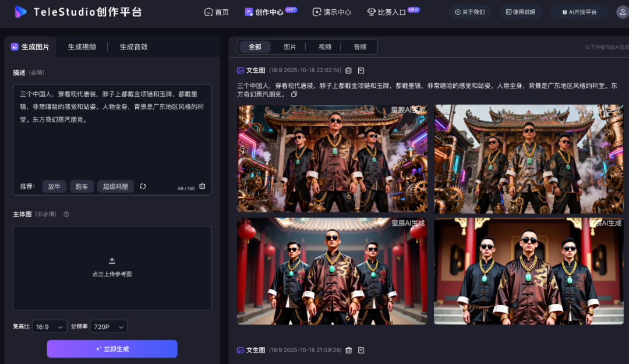The image size is (629, 364).
Task: Click the TeleStudio logo icon
Action: click(x=21, y=12)
